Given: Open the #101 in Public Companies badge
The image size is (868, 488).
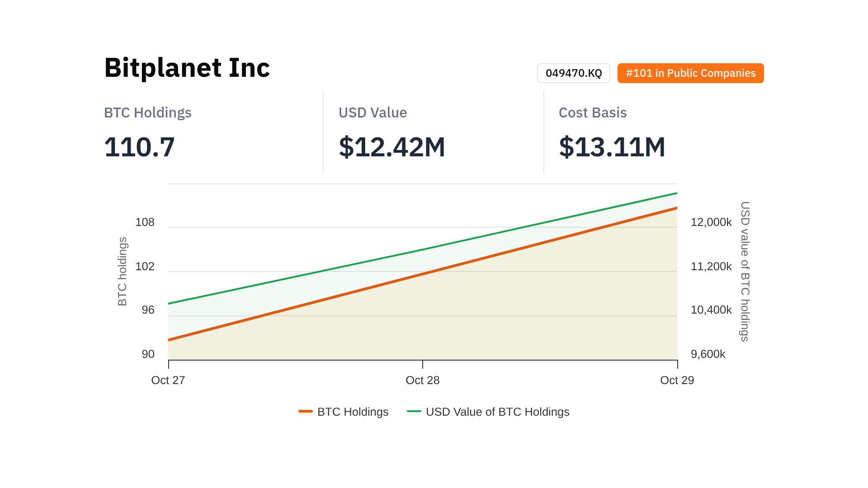Looking at the screenshot, I should (x=690, y=73).
